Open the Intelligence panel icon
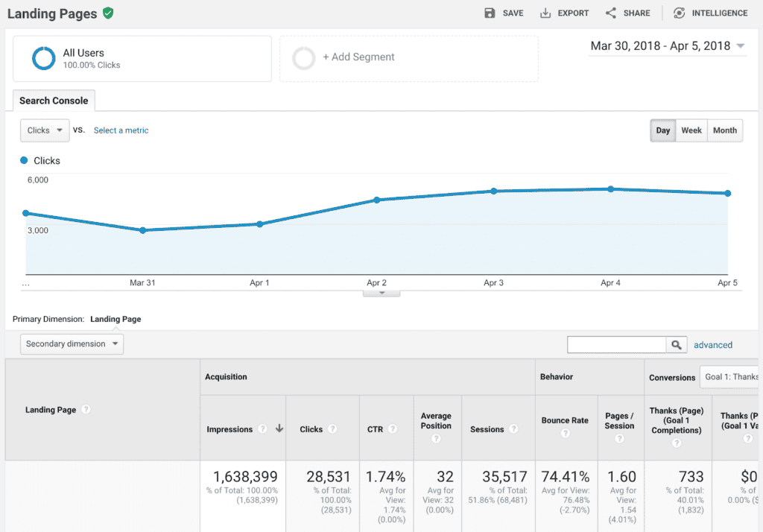The image size is (763, 532). coord(679,13)
